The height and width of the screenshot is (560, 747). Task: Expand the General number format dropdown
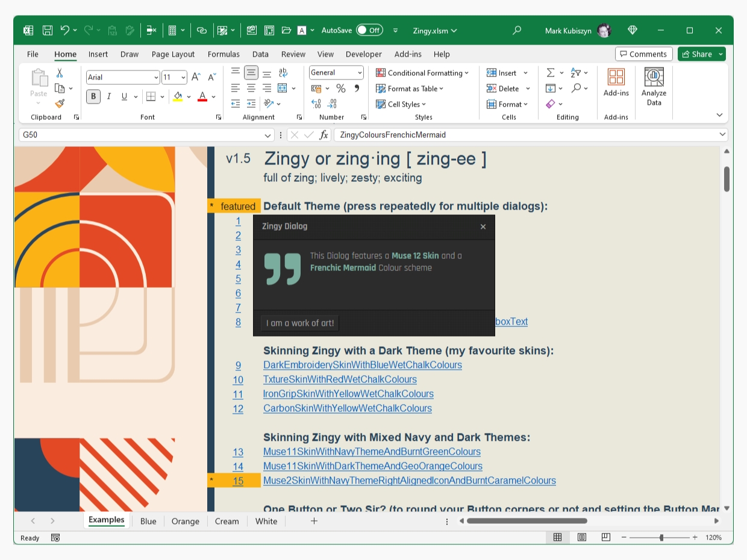[x=360, y=73]
